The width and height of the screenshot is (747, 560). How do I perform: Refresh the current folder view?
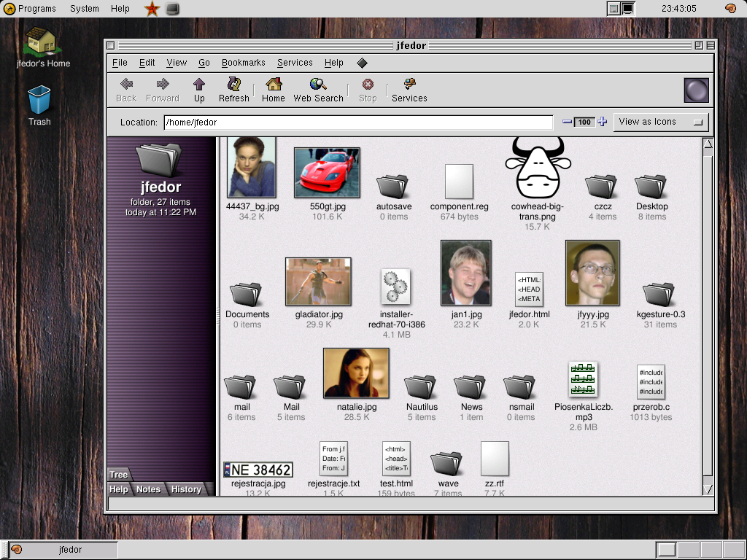point(233,89)
